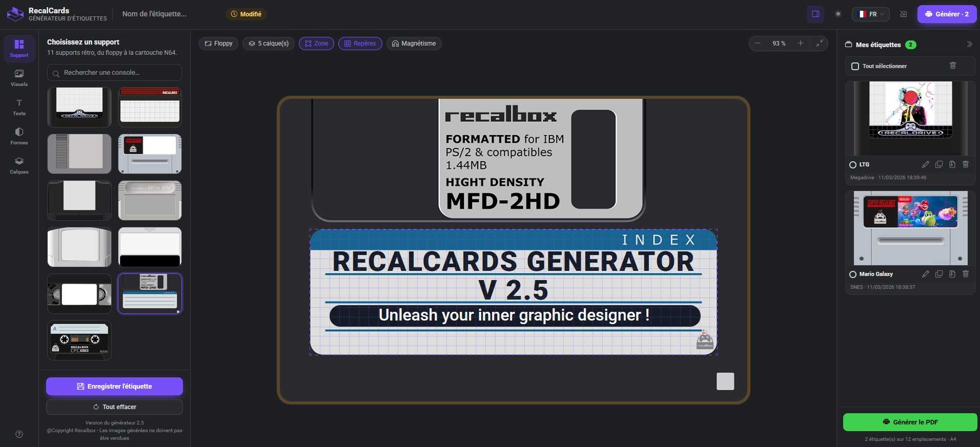Toggle the Zone display option
The image size is (980, 447).
pos(316,44)
